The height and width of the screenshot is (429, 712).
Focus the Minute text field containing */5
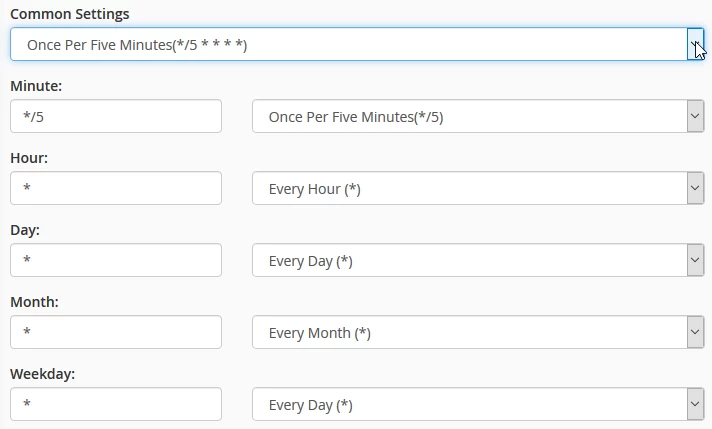116,116
